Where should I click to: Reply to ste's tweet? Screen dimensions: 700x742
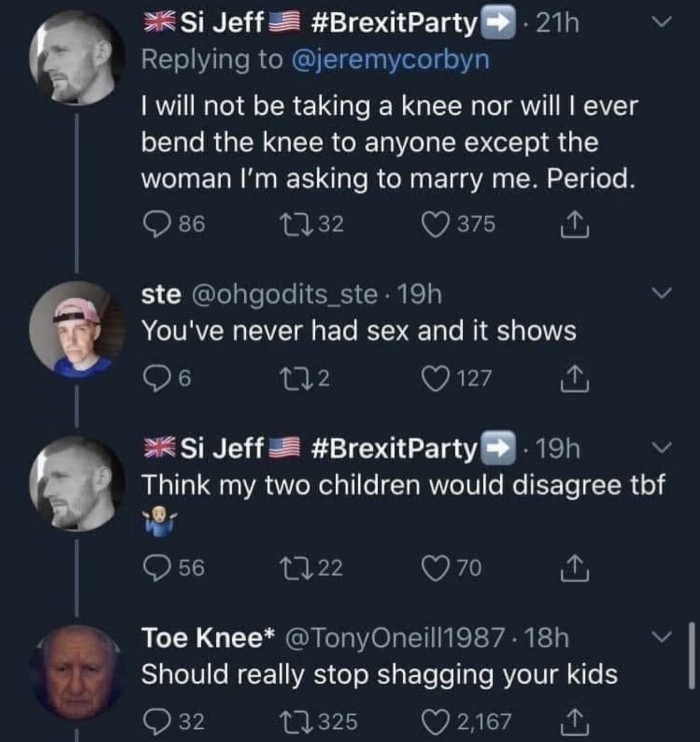155,377
